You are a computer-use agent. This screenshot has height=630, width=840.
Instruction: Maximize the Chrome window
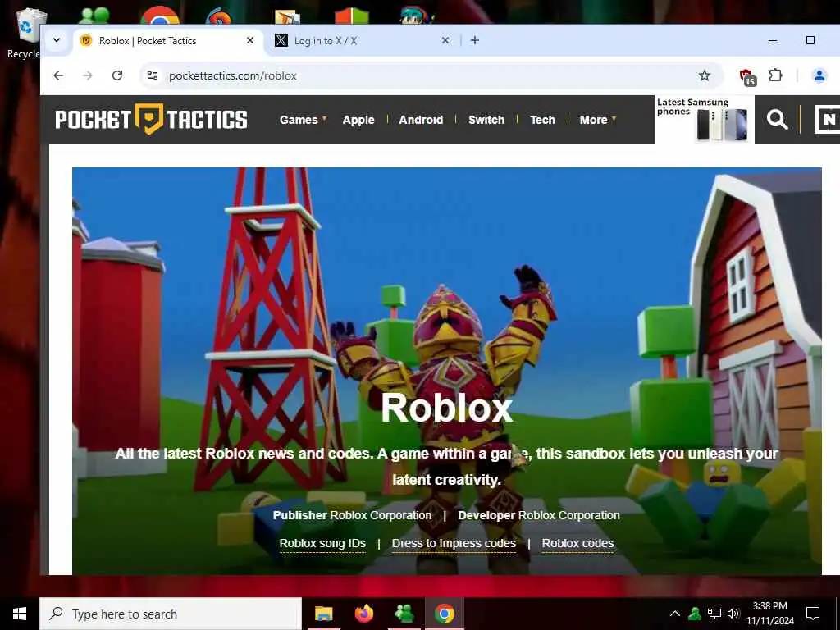[810, 40]
